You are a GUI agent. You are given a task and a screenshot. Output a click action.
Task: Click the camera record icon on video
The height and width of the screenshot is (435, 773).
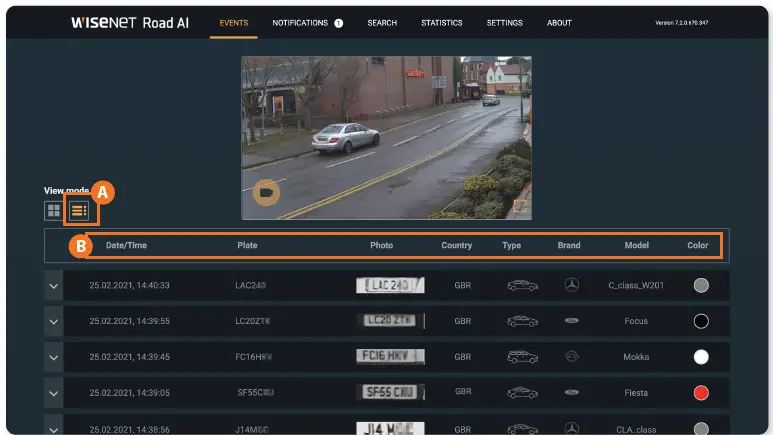point(266,192)
